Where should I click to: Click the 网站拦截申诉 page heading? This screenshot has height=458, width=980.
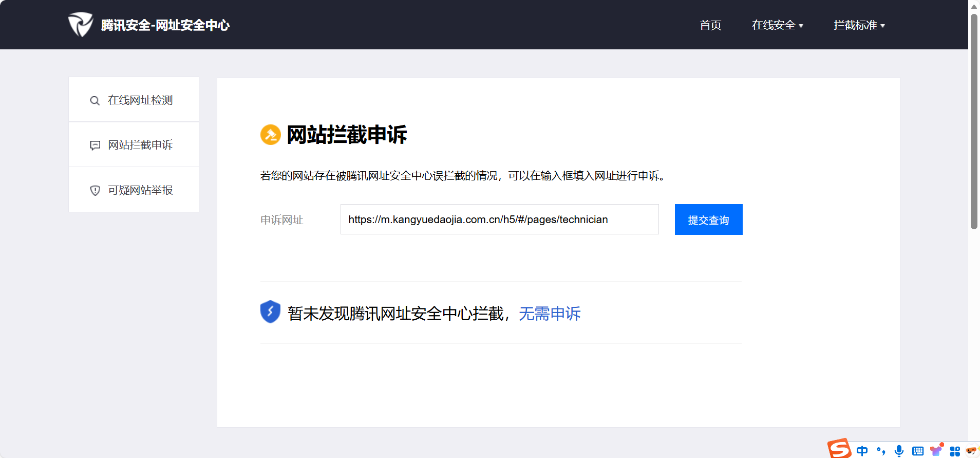(347, 135)
